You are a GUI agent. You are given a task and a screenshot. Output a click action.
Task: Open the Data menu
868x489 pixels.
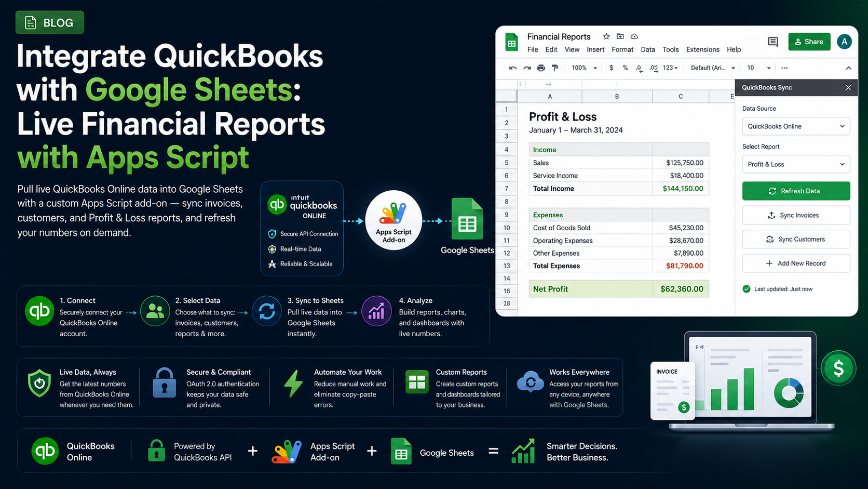(648, 49)
